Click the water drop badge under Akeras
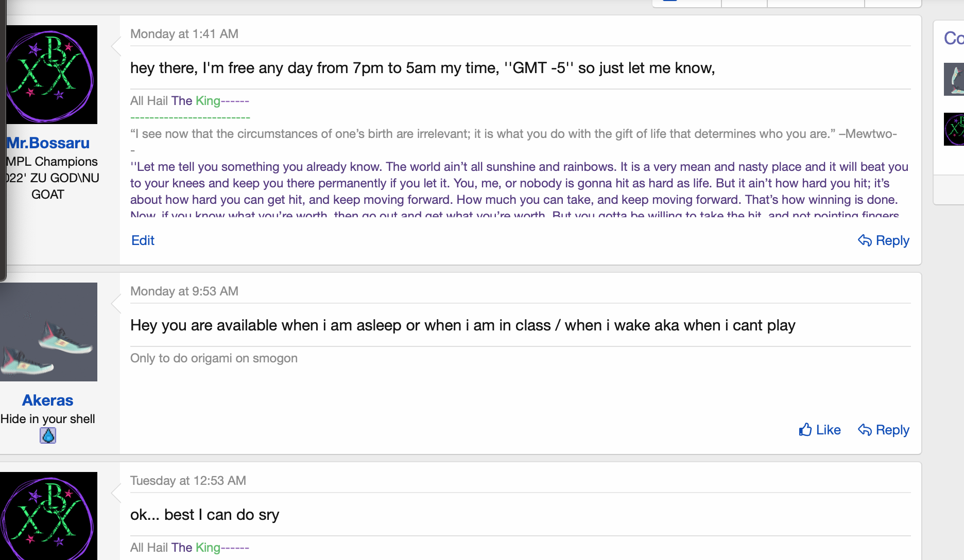Screen dimensions: 964x560 [x=48, y=436]
